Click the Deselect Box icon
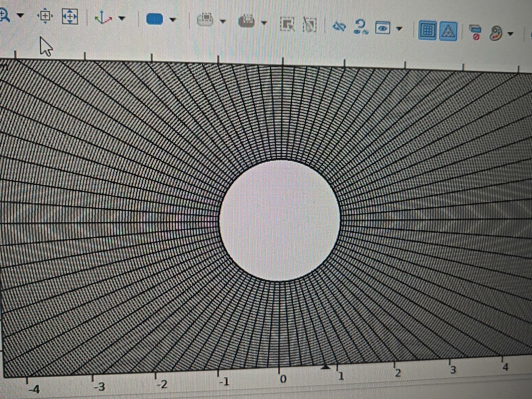Screen dimensions: 532x399 (x=310, y=25)
